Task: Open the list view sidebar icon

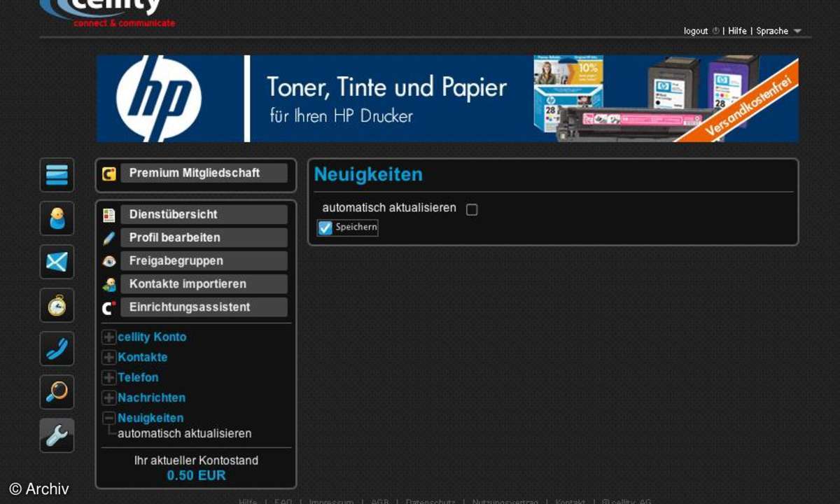Action: click(x=57, y=175)
